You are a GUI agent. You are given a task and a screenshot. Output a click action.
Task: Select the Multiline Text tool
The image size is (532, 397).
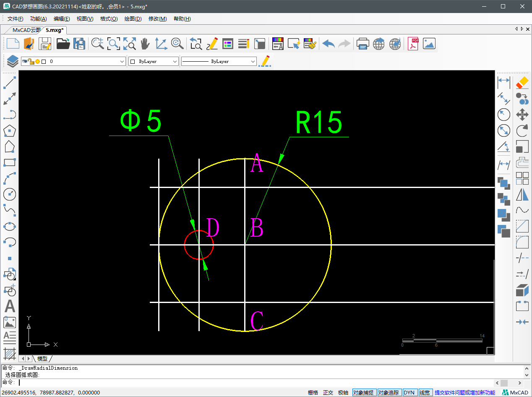[x=10, y=338]
